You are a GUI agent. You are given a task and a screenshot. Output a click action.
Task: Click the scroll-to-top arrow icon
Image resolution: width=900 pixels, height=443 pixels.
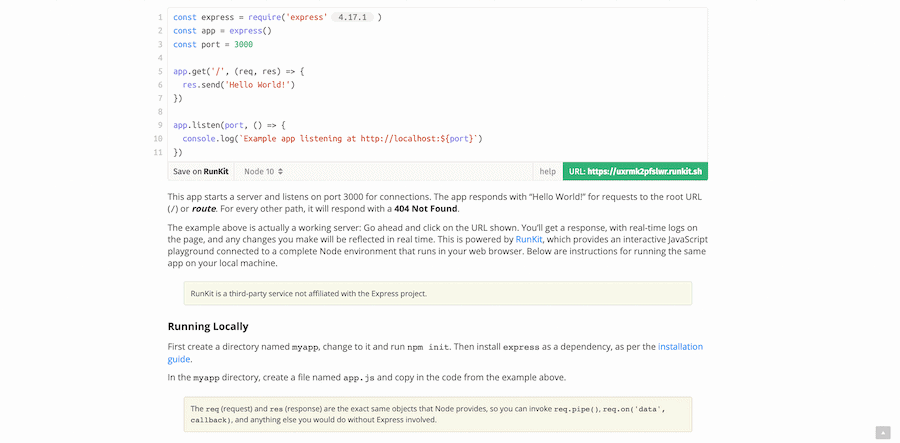(882, 432)
